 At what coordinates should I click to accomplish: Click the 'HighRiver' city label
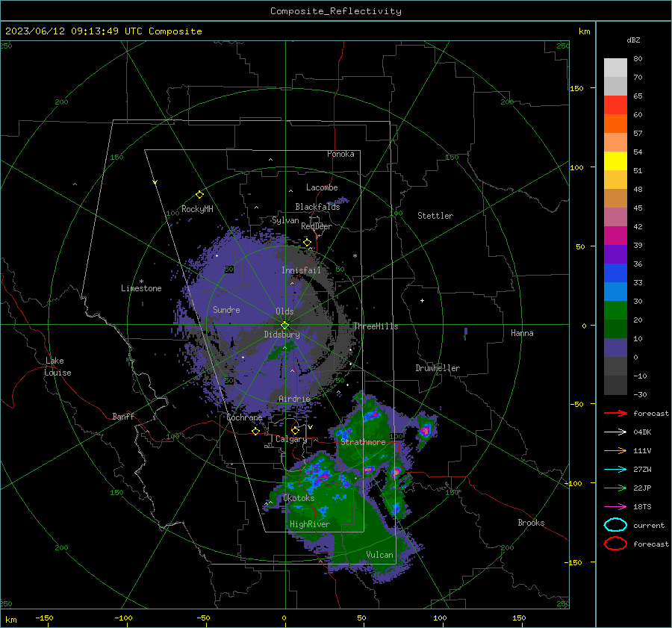pos(310,524)
